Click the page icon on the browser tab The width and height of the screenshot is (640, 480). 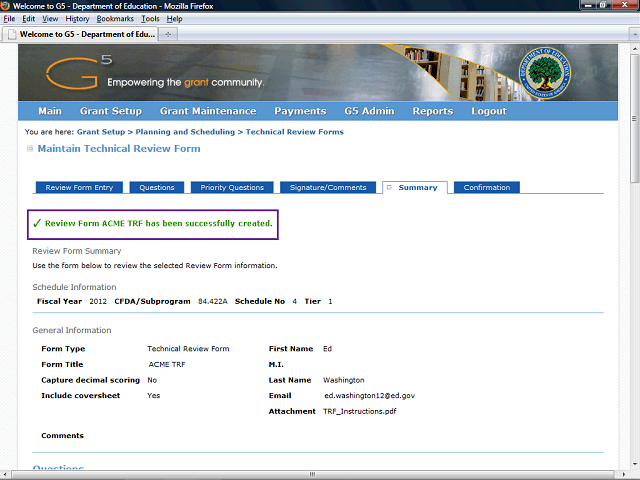tap(12, 34)
